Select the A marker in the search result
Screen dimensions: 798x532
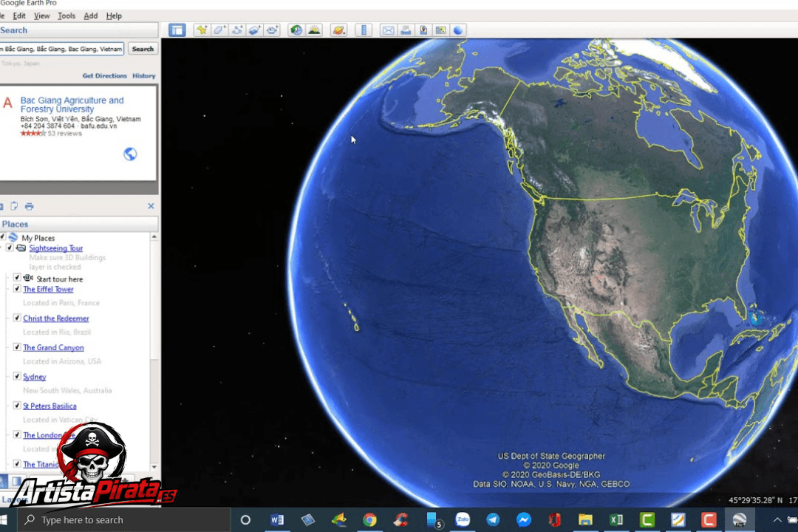pyautogui.click(x=7, y=103)
